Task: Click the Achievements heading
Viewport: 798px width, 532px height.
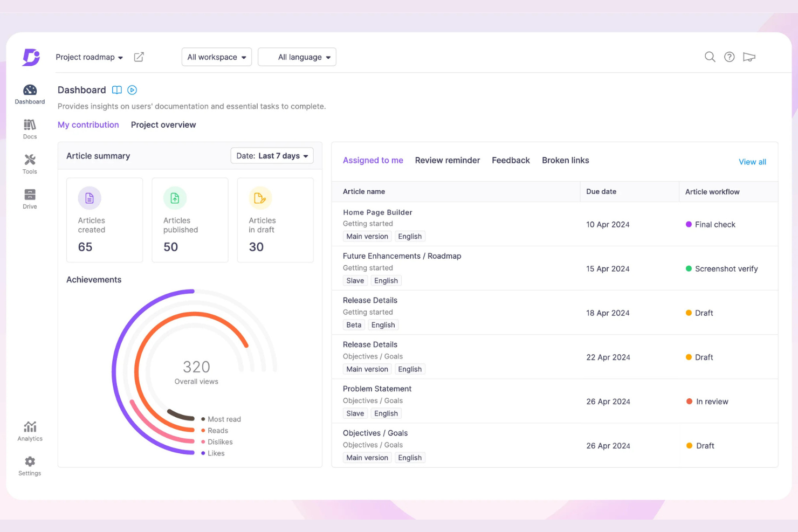Action: click(94, 279)
